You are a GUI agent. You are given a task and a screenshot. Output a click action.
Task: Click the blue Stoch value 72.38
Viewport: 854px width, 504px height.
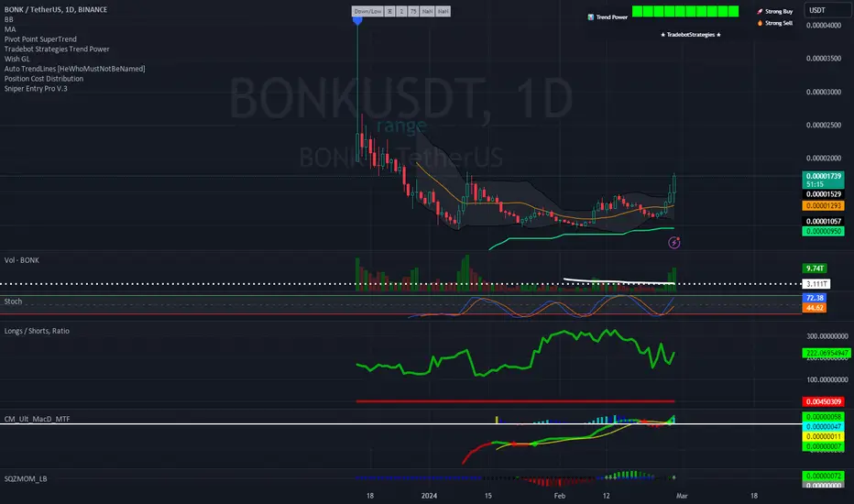pos(815,298)
